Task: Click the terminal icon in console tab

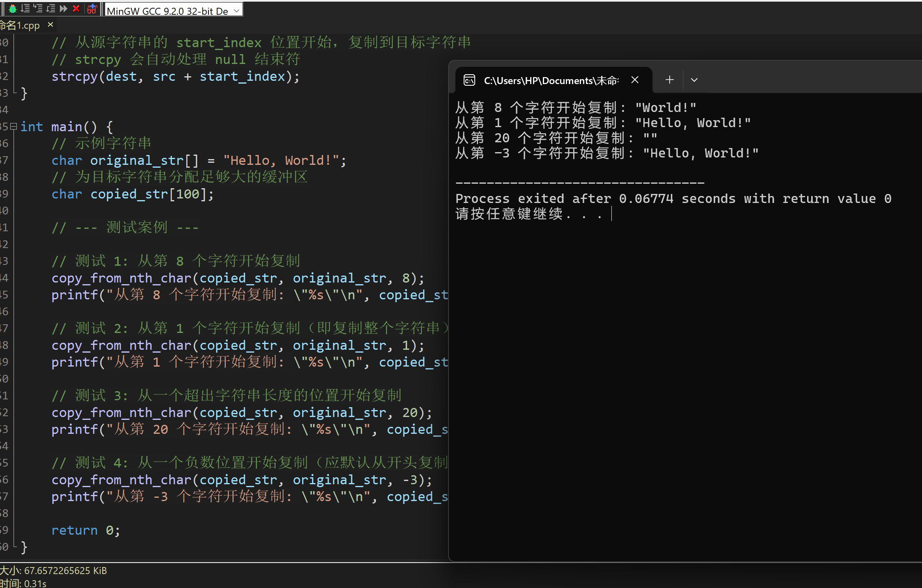Action: point(469,80)
